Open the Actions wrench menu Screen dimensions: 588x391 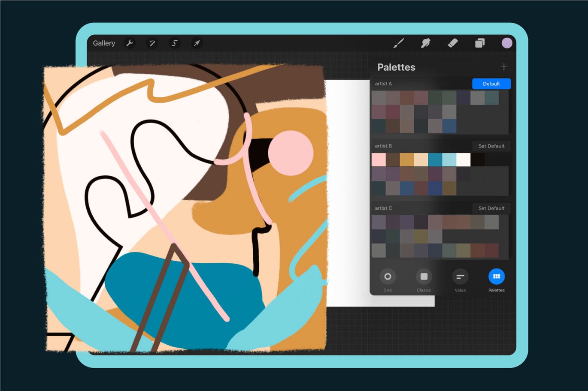(x=130, y=43)
